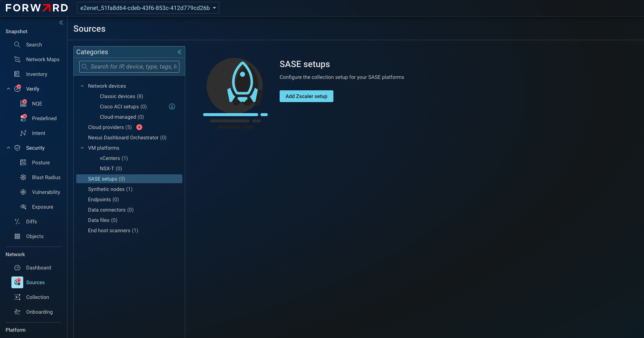Click the Diffs icon
This screenshot has width=644, height=338.
[17, 222]
